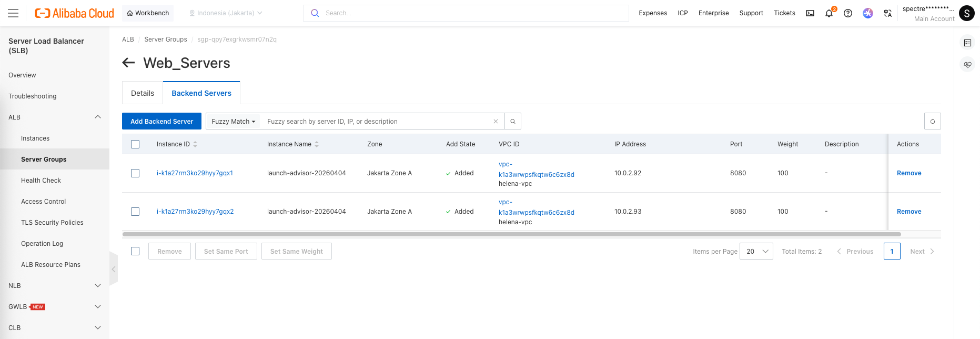Open Health Check in the sidebar

41,181
